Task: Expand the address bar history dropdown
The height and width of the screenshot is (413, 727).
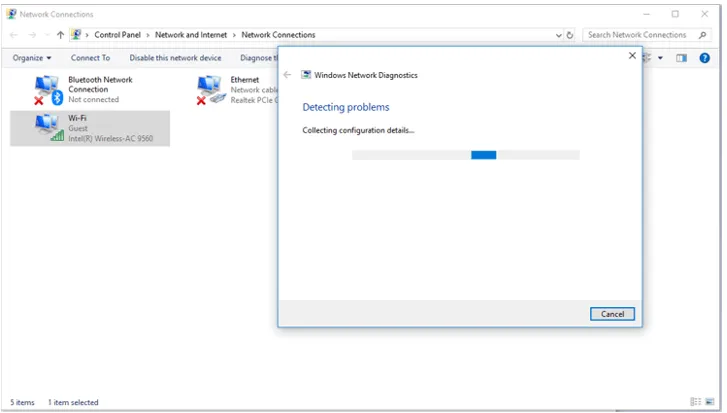Action: coord(558,35)
